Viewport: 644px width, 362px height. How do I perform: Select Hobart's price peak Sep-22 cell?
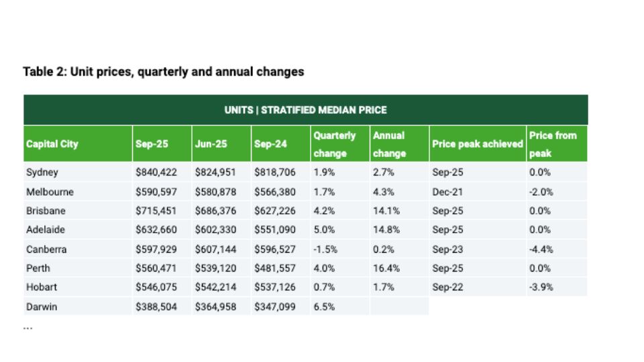[447, 287]
